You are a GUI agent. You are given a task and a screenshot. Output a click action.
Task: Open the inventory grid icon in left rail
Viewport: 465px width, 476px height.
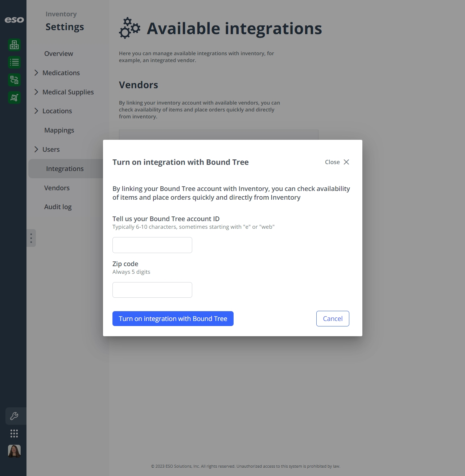tap(14, 45)
